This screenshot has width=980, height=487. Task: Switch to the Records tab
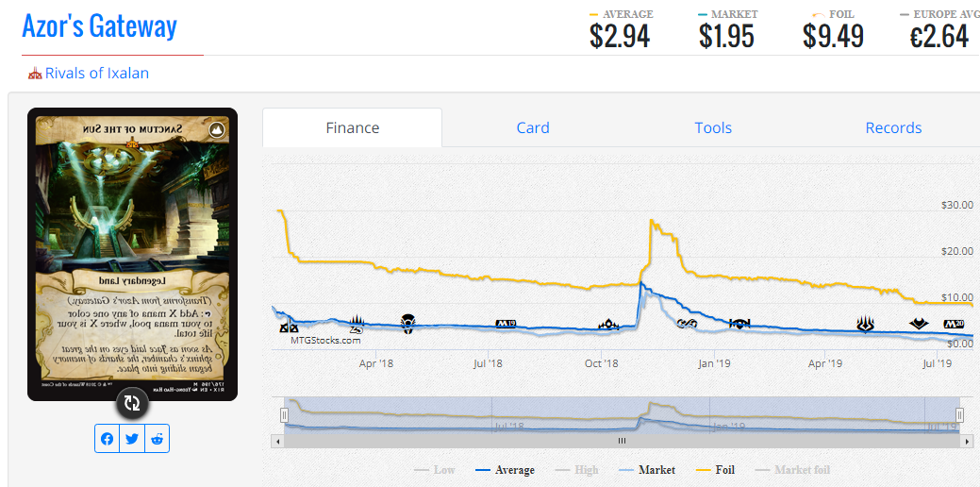[893, 127]
